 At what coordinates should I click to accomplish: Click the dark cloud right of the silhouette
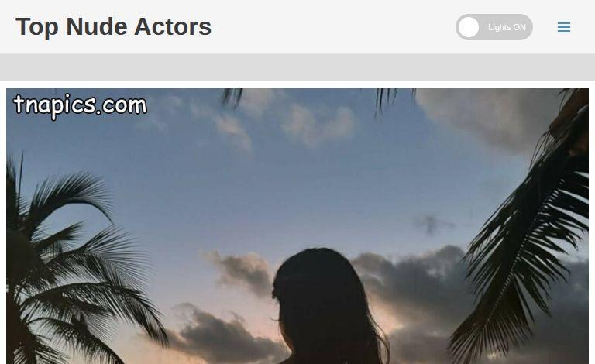[x=414, y=280]
